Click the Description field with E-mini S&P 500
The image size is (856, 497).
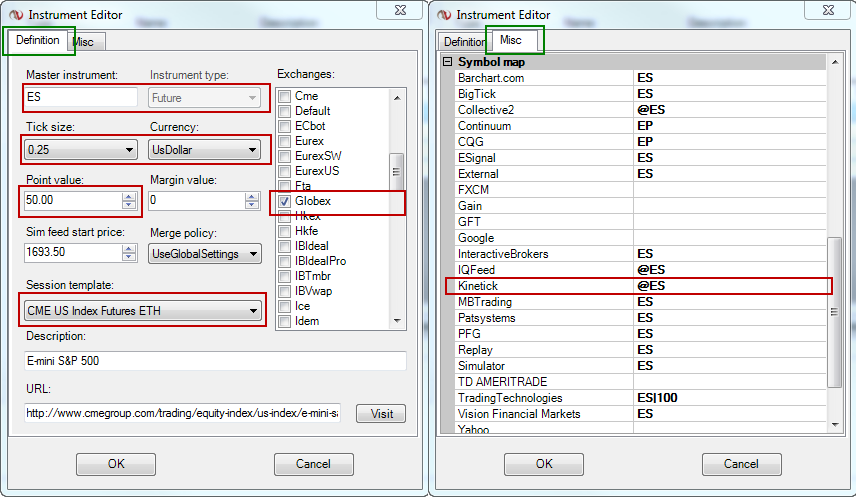(216, 361)
